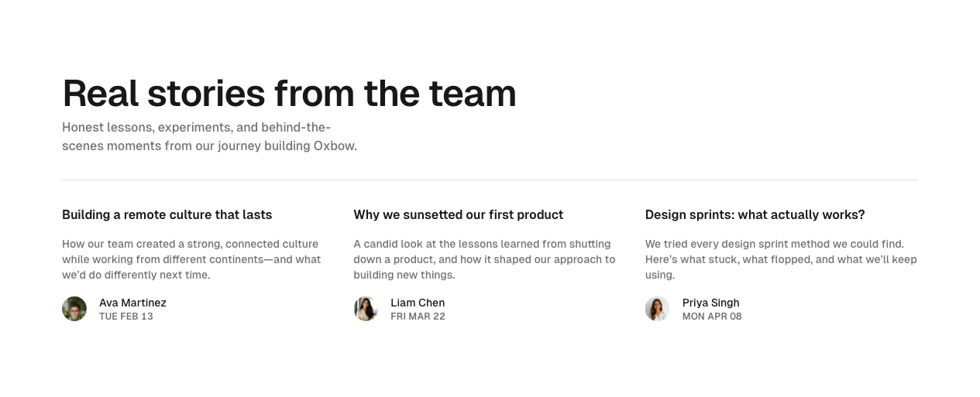Click Ava Martinez's avatar photo
Screen dimensions: 980x397
[x=74, y=309]
